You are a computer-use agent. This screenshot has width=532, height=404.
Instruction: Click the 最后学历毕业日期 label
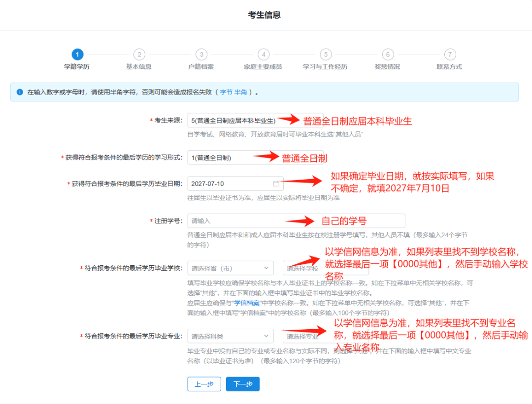point(125,184)
